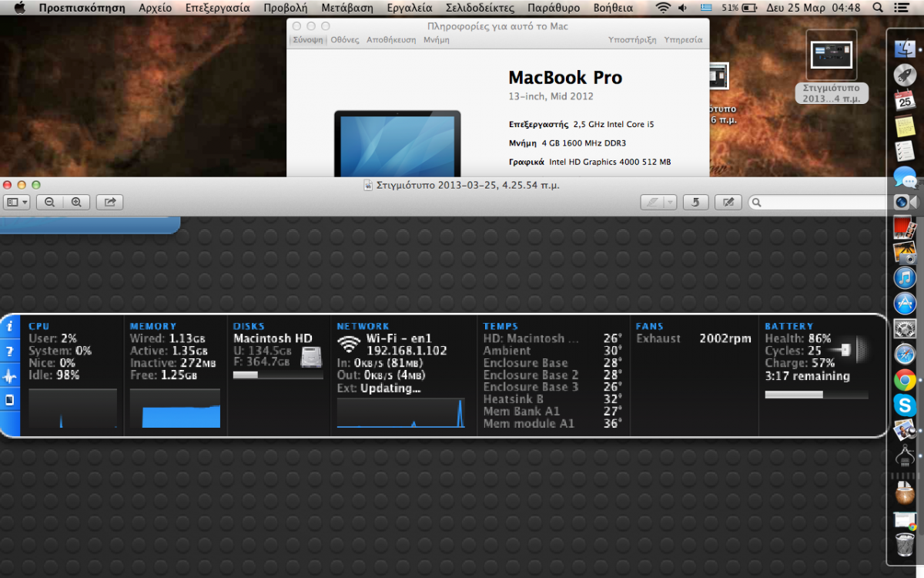Select Σύνοψη tab in About This Mac
The width and height of the screenshot is (924, 578).
(x=307, y=39)
